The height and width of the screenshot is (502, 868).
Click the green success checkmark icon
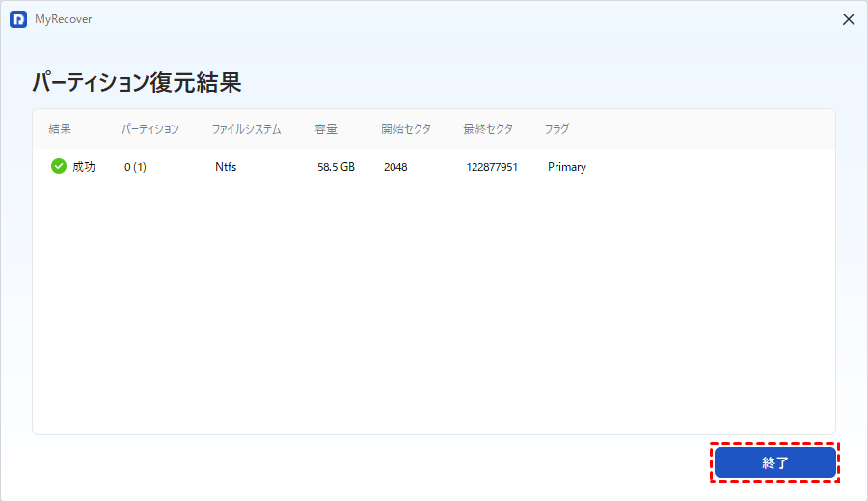pos(59,166)
